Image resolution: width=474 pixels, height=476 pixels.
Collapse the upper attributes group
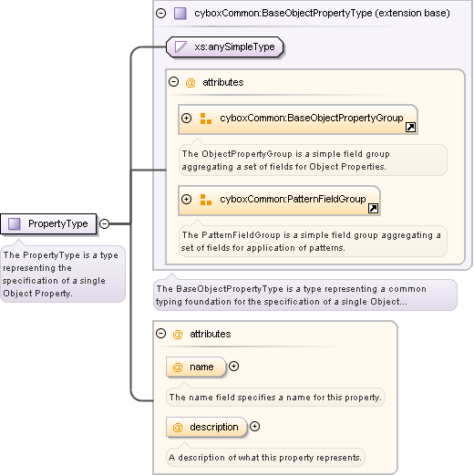pyautogui.click(x=173, y=82)
